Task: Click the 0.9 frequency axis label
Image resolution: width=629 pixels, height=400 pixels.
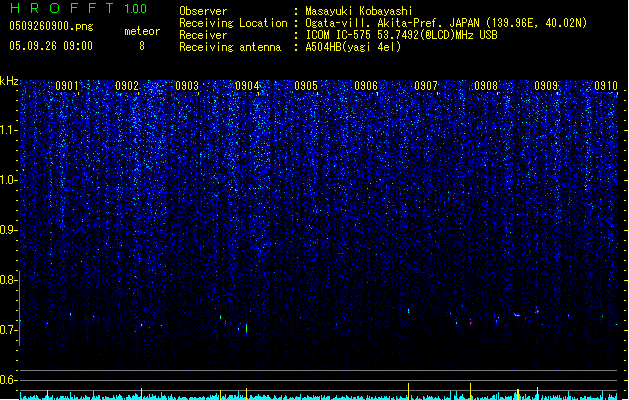Action: tap(8, 230)
